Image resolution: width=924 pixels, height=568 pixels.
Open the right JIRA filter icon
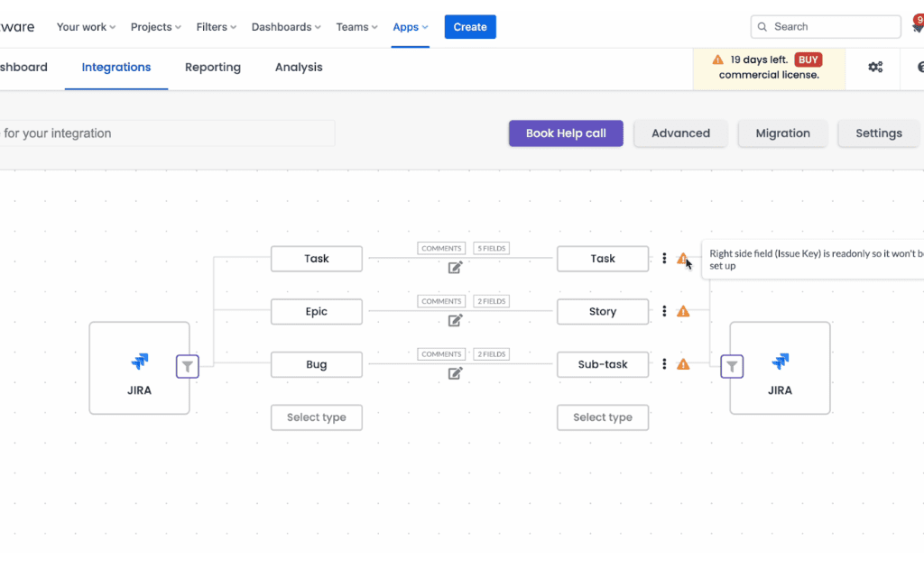tap(732, 366)
